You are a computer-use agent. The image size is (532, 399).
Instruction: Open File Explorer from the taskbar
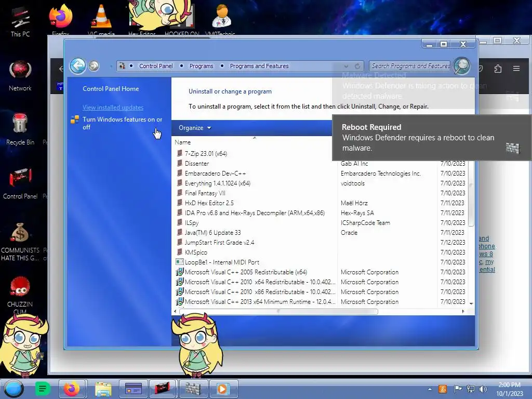pyautogui.click(x=103, y=389)
